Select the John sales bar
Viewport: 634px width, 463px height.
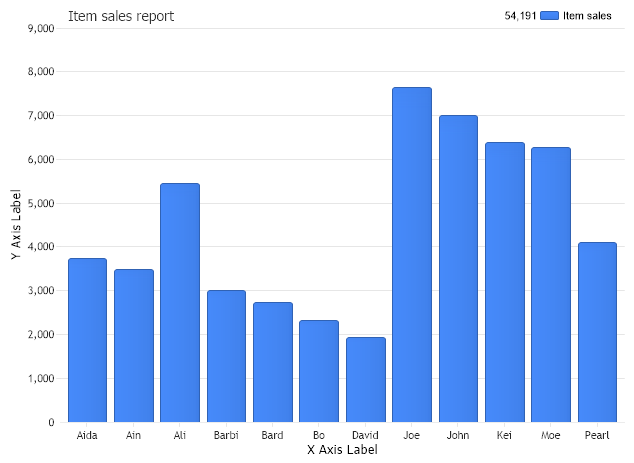458,269
